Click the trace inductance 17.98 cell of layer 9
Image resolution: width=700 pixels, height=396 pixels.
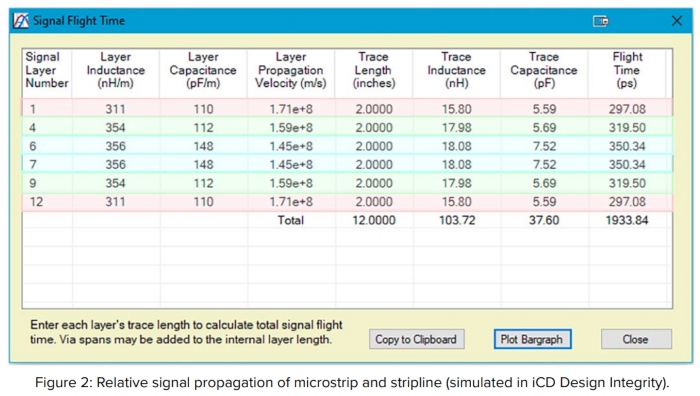coord(456,183)
